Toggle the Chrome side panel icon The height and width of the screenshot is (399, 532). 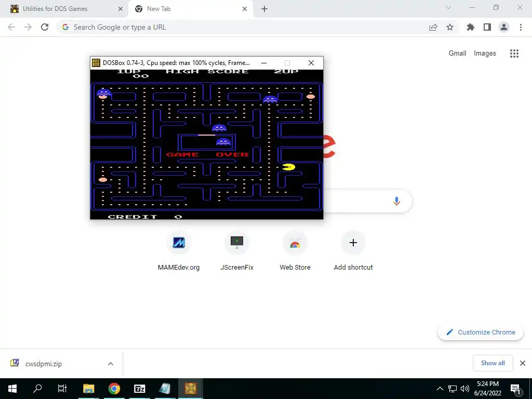tap(487, 27)
